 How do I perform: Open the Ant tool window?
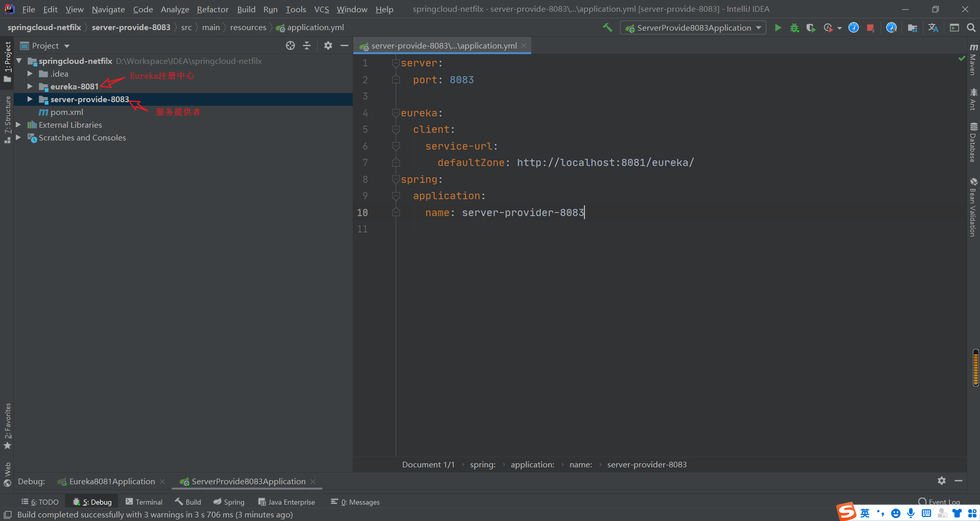point(973,99)
